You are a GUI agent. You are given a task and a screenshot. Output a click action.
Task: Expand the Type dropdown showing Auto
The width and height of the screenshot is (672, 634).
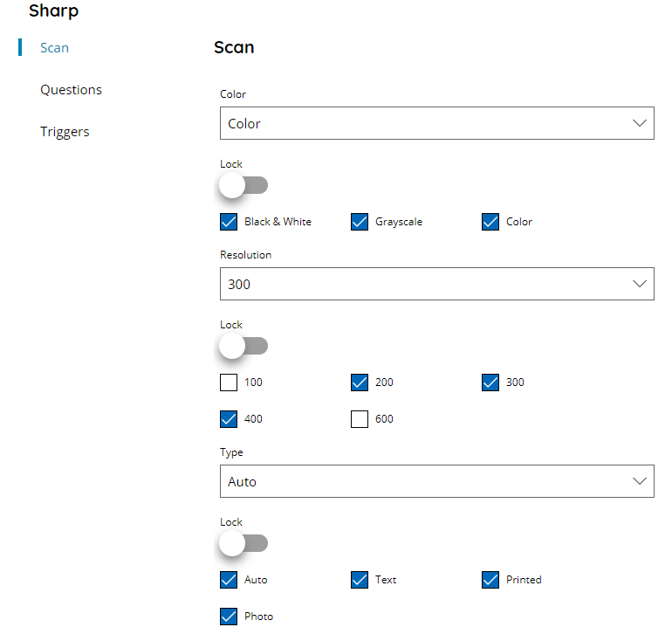pyautogui.click(x=436, y=481)
